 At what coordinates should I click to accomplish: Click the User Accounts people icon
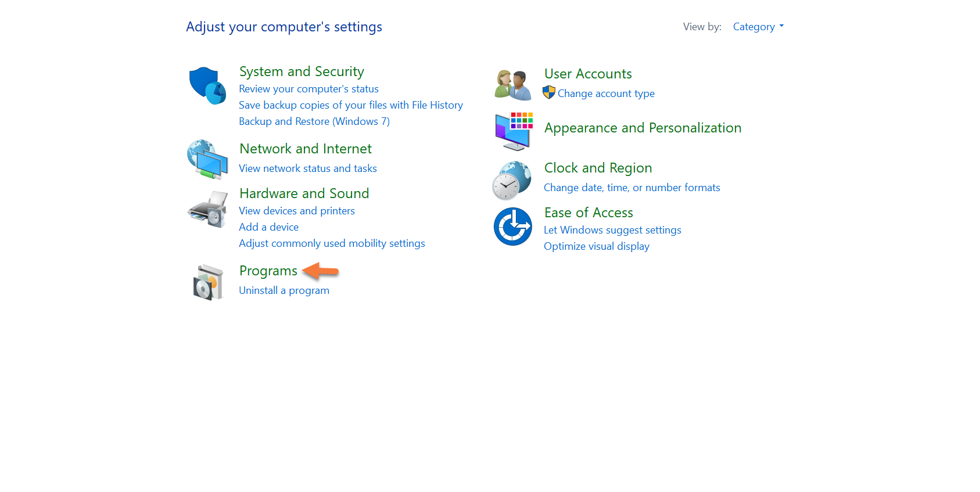(513, 85)
